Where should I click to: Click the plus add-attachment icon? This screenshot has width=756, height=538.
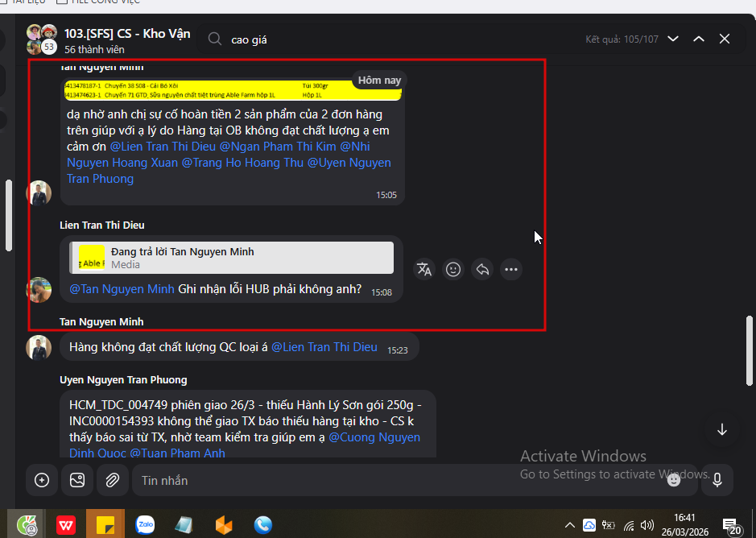coord(42,480)
